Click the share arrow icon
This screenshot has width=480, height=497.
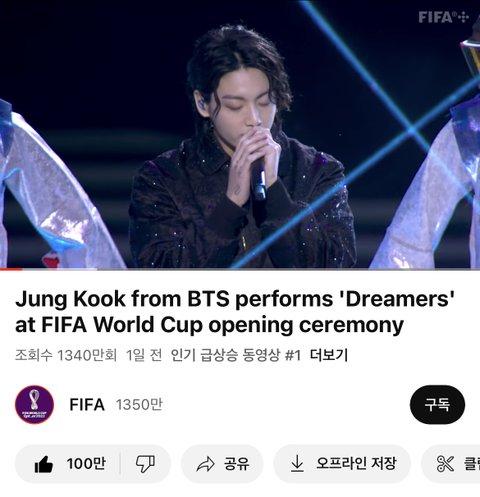[x=205, y=464]
